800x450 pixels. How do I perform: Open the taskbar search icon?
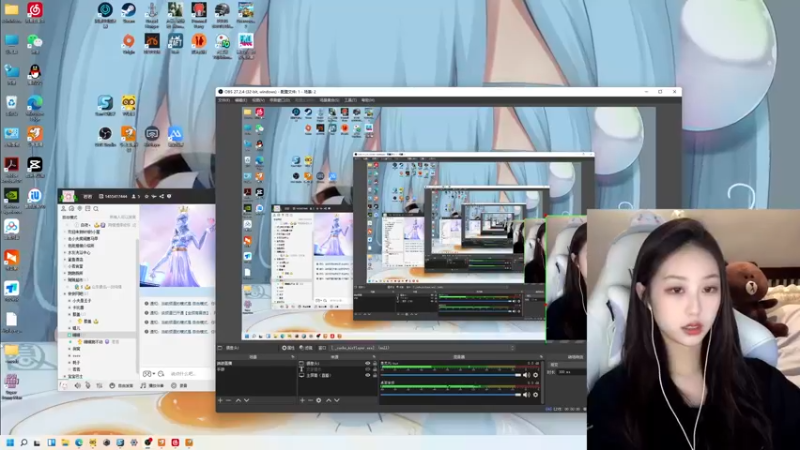(23, 442)
